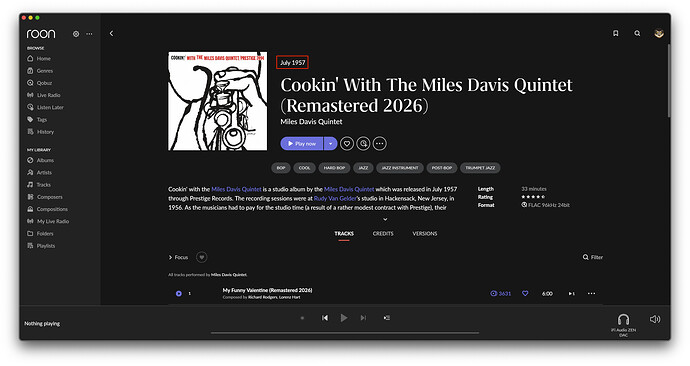690x366 pixels.
Task: Open the Settings gear icon beside Roon logo
Action: pyautogui.click(x=76, y=34)
